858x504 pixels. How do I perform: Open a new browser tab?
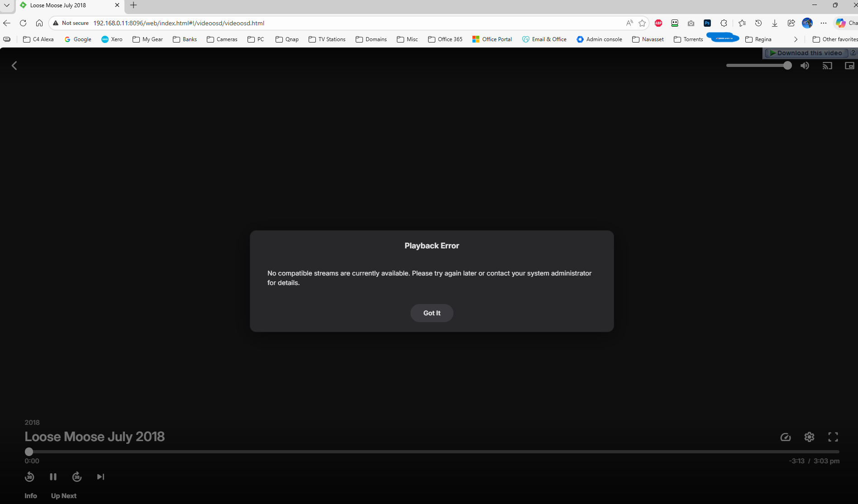pos(133,5)
